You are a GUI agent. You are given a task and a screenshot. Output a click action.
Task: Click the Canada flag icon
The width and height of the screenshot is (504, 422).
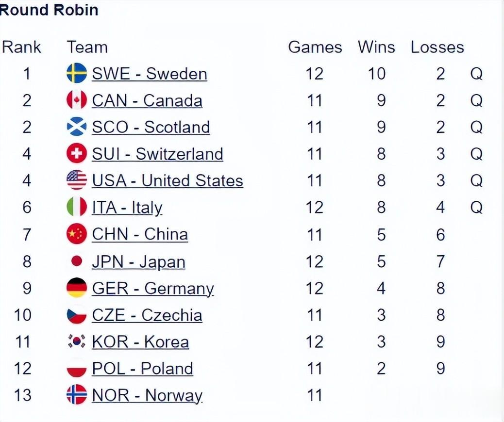click(x=77, y=100)
